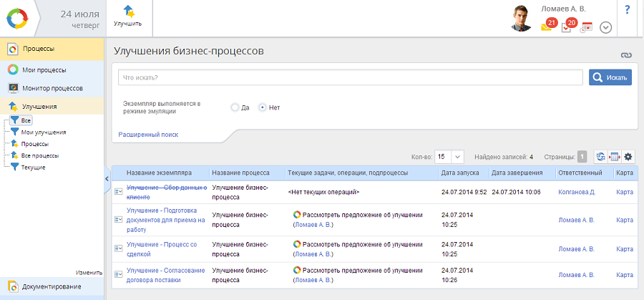Open Монитор процессов sidebar item

pos(52,88)
